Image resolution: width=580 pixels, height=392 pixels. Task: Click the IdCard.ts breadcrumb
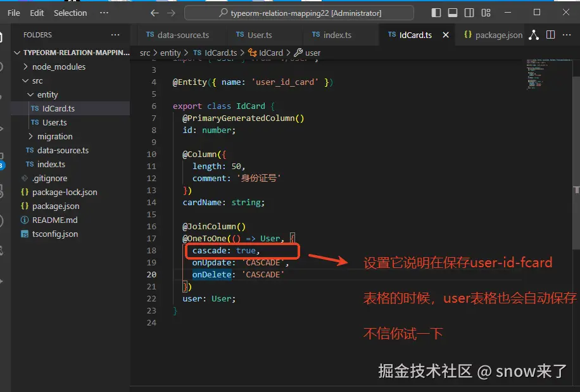click(x=215, y=53)
